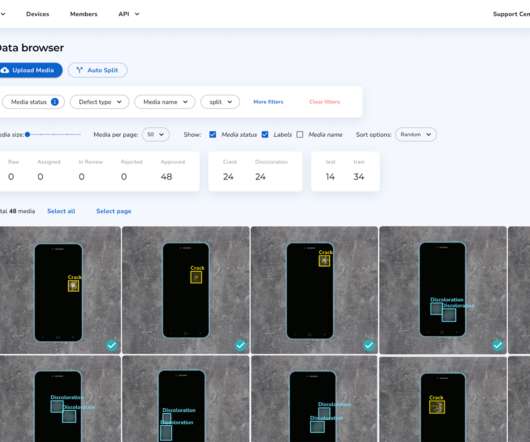Click the More filters link

click(268, 102)
